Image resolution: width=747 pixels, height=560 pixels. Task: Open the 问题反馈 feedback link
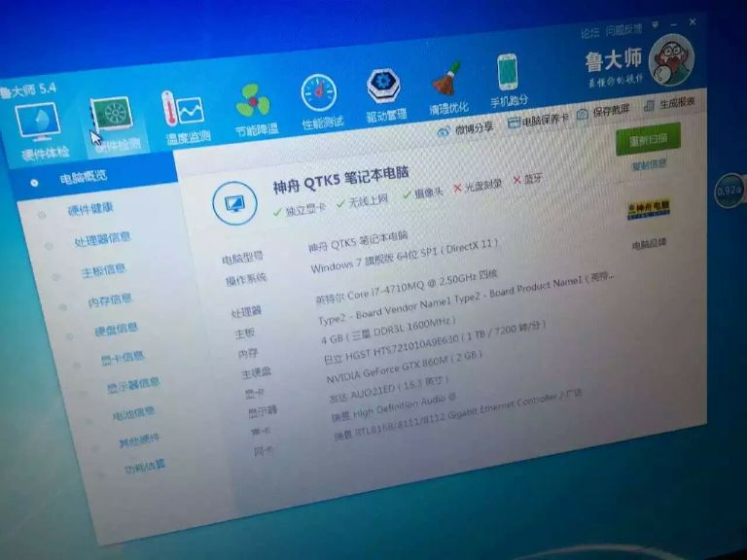pos(624,30)
